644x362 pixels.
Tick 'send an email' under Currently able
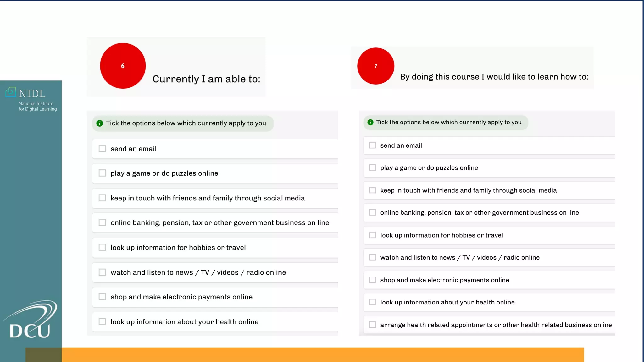pyautogui.click(x=102, y=149)
